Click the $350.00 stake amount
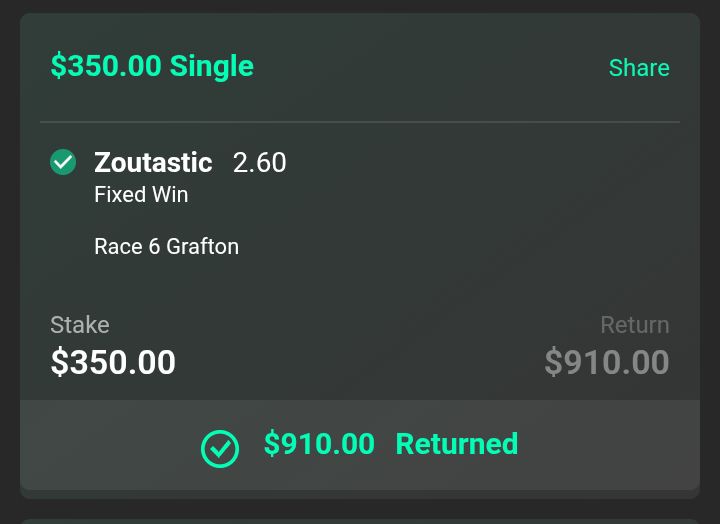720x524 pixels. coord(113,362)
